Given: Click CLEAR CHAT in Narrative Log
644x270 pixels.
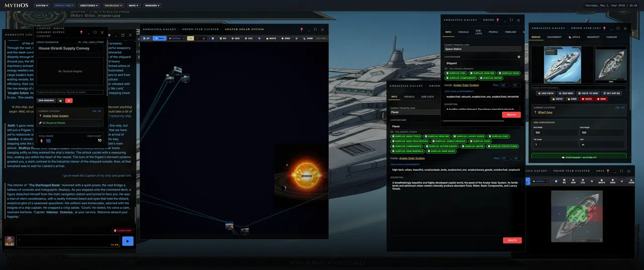Looking at the screenshot, I should click(122, 230).
